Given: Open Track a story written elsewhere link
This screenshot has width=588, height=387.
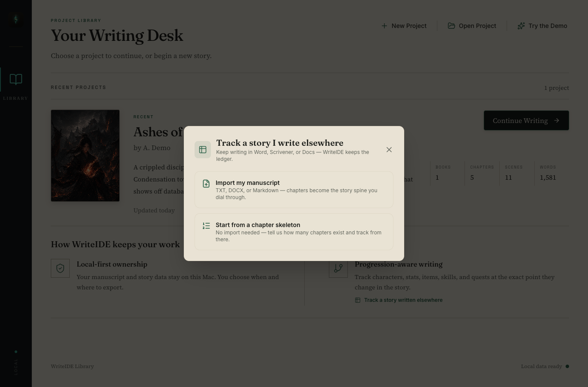Looking at the screenshot, I should [399, 300].
